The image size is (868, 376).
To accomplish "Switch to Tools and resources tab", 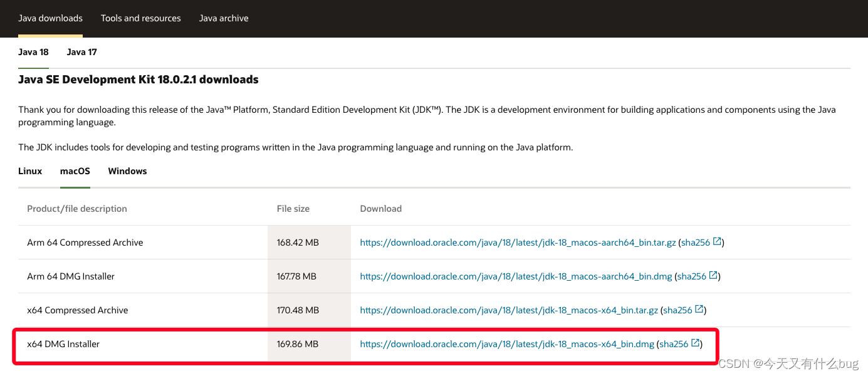I will [x=141, y=18].
